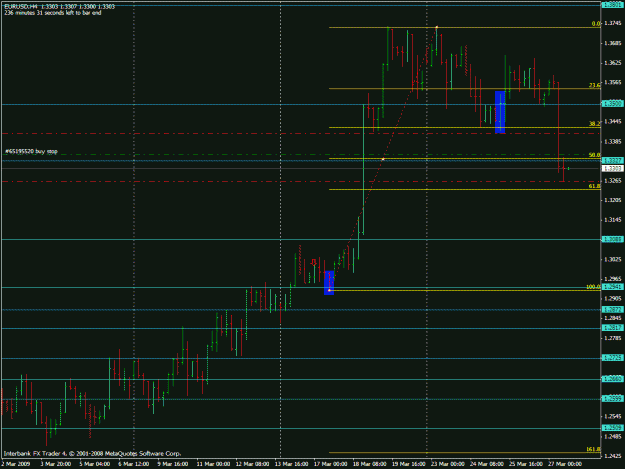Image resolution: width=625 pixels, height=469 pixels.
Task: Click the 1.3500 highlighted price level tag
Action: [x=613, y=104]
